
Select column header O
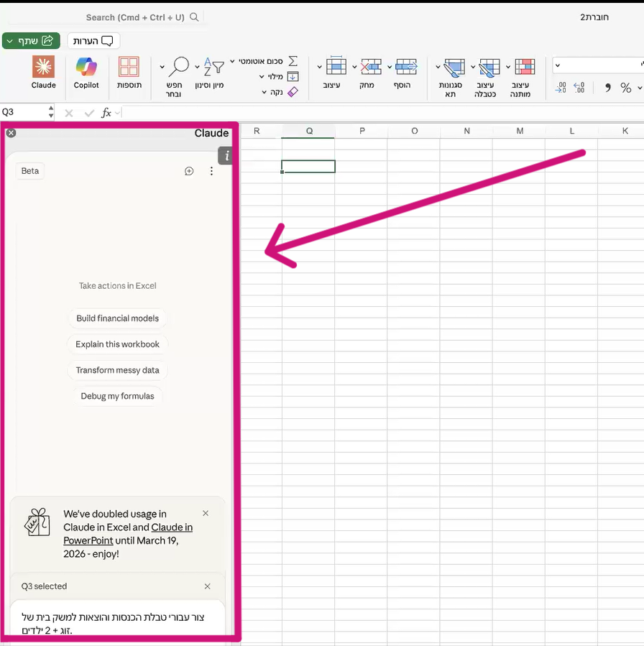414,131
